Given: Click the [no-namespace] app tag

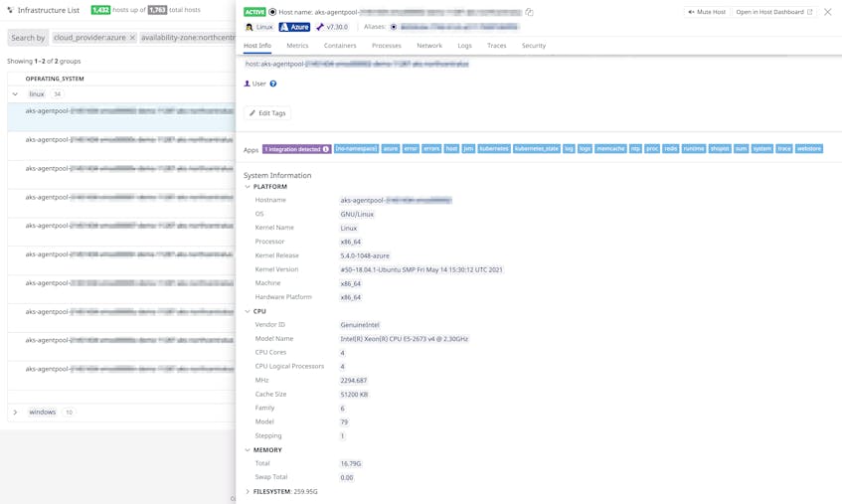Looking at the screenshot, I should click(x=356, y=149).
